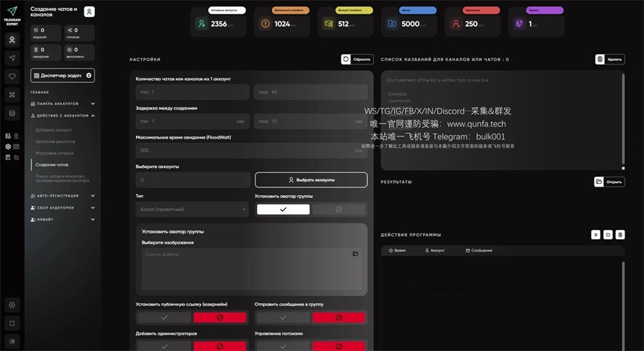
Task: Click the min chats per account field
Action: pyautogui.click(x=192, y=92)
